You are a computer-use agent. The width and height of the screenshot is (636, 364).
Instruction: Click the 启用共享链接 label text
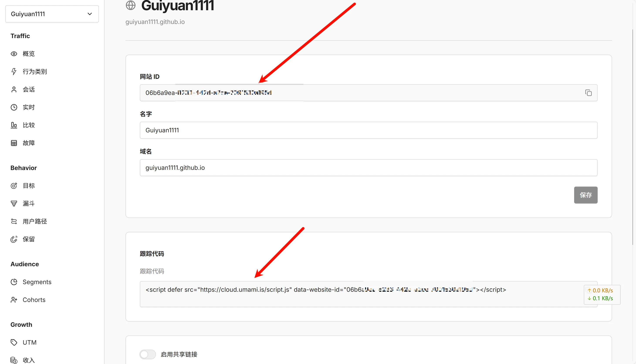[179, 354]
